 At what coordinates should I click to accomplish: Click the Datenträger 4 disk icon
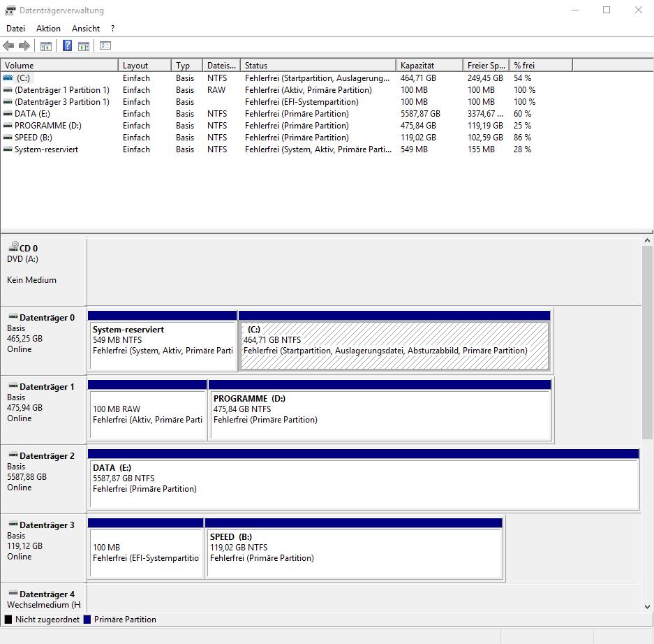point(13,593)
